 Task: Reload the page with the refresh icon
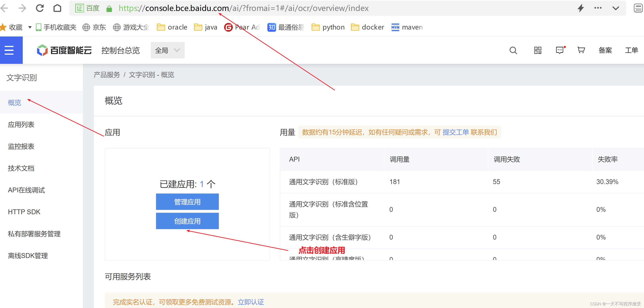tap(40, 8)
